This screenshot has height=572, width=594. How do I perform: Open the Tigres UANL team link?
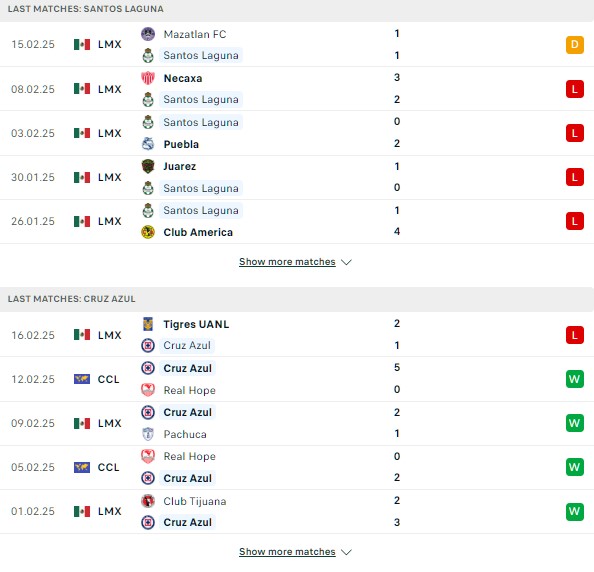[x=196, y=324]
